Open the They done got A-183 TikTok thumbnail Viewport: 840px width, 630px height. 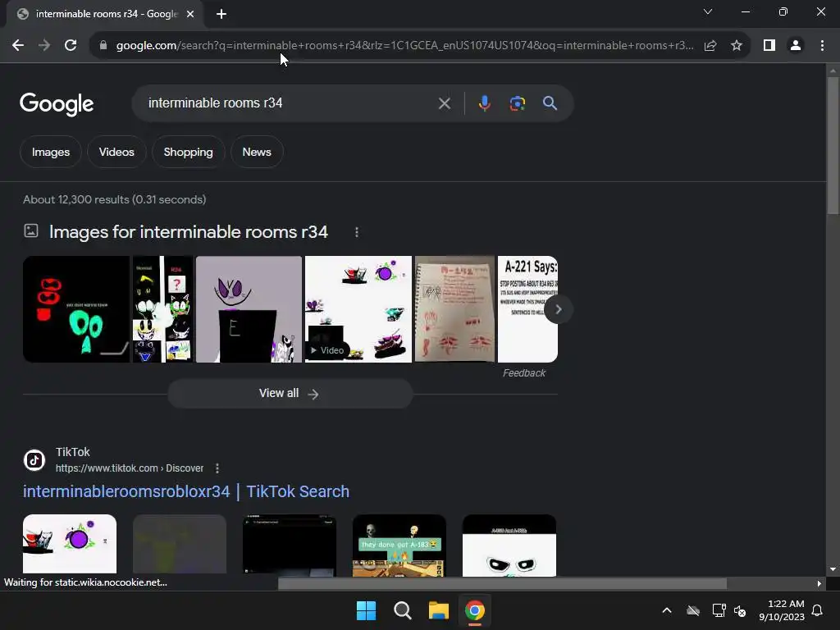(x=399, y=546)
